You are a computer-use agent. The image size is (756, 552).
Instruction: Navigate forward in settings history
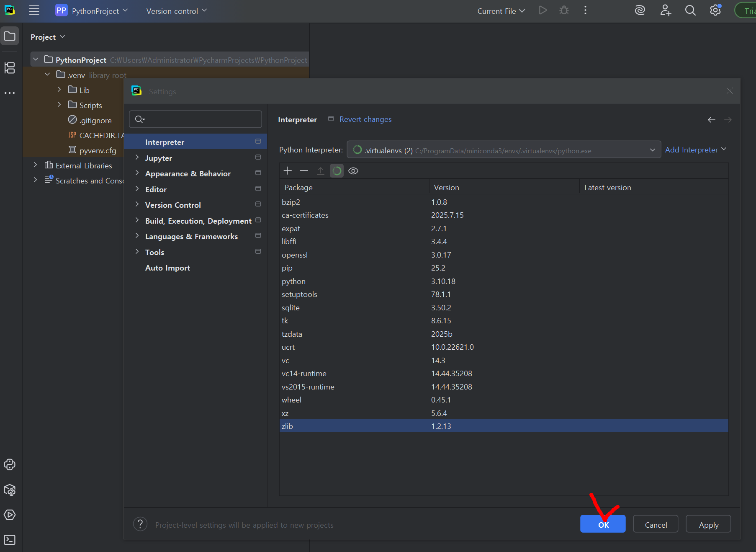click(728, 120)
